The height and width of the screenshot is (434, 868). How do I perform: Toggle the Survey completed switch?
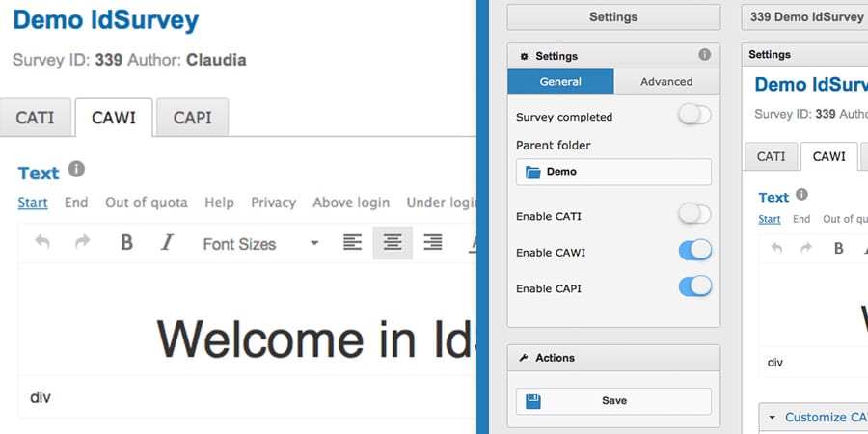point(694,116)
